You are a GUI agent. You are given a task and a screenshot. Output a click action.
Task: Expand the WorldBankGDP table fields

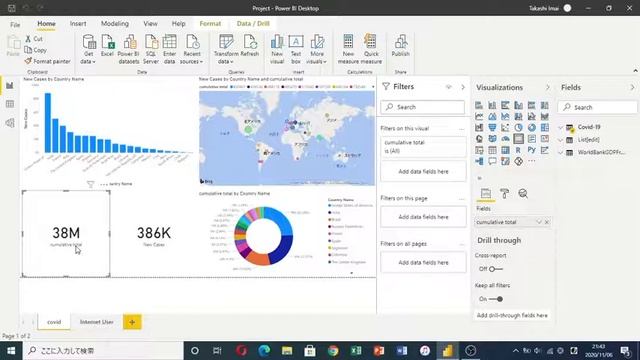(x=561, y=153)
